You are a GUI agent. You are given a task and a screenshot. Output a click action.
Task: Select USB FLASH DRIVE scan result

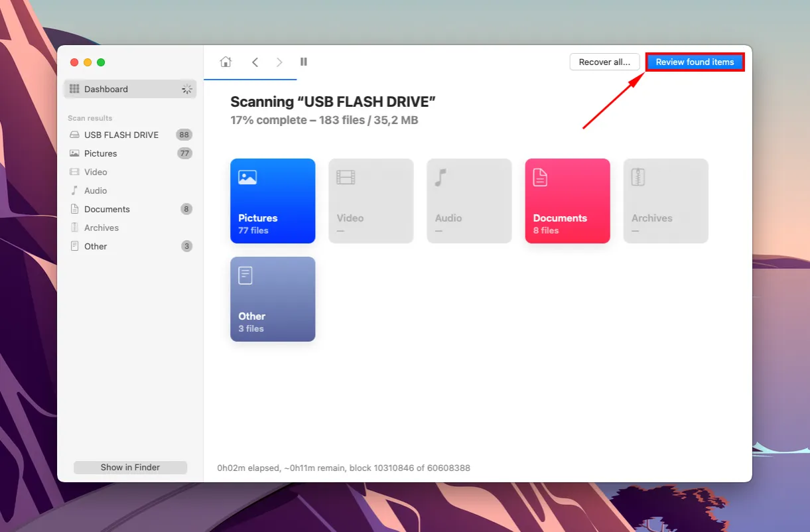coord(121,135)
